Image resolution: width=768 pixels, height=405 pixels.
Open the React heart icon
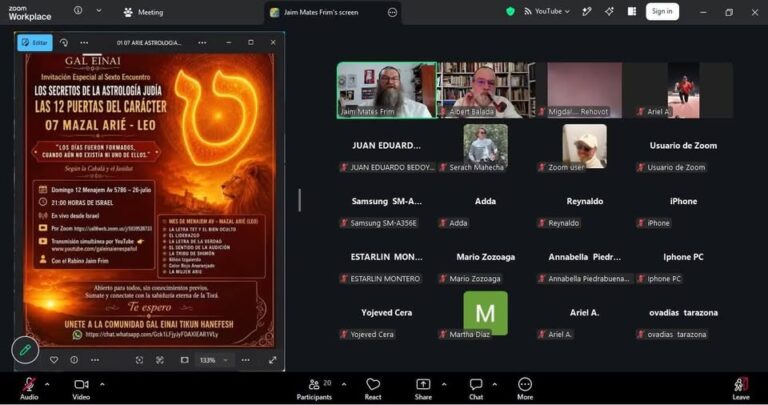373,389
